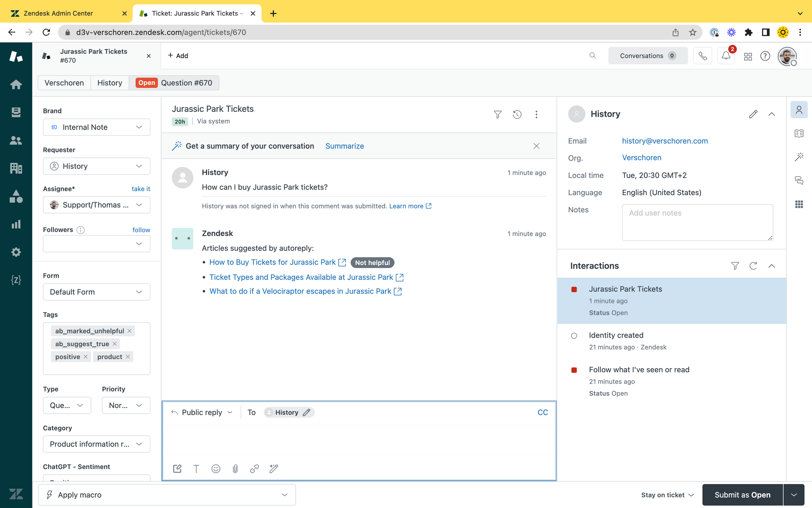This screenshot has width=812, height=508.
Task: Open Zendesk Talk phone icon
Action: tap(703, 56)
